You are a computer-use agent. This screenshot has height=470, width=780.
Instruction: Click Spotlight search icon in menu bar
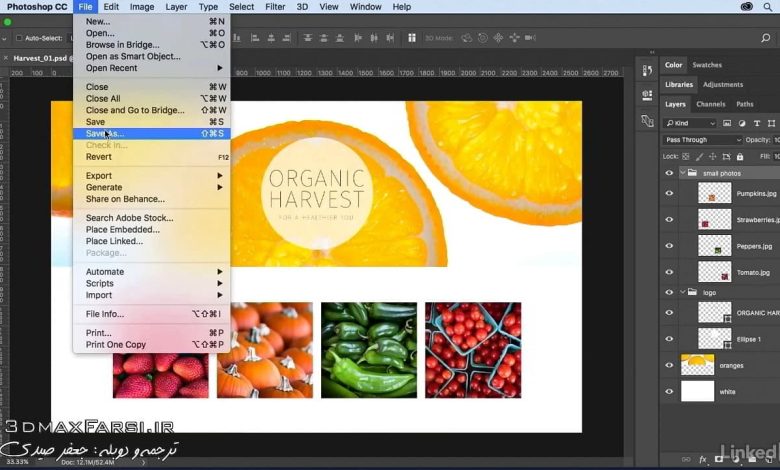(x=768, y=6)
